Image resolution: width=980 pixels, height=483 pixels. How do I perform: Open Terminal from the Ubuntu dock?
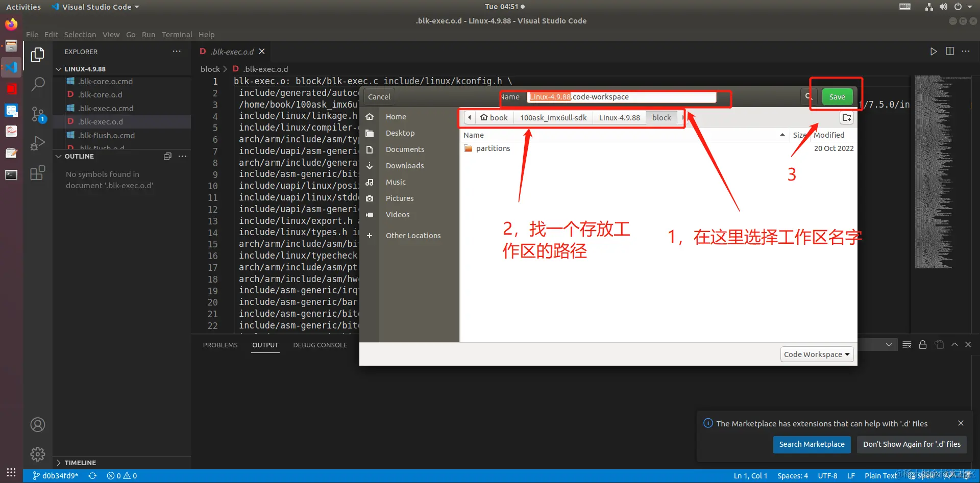11,175
